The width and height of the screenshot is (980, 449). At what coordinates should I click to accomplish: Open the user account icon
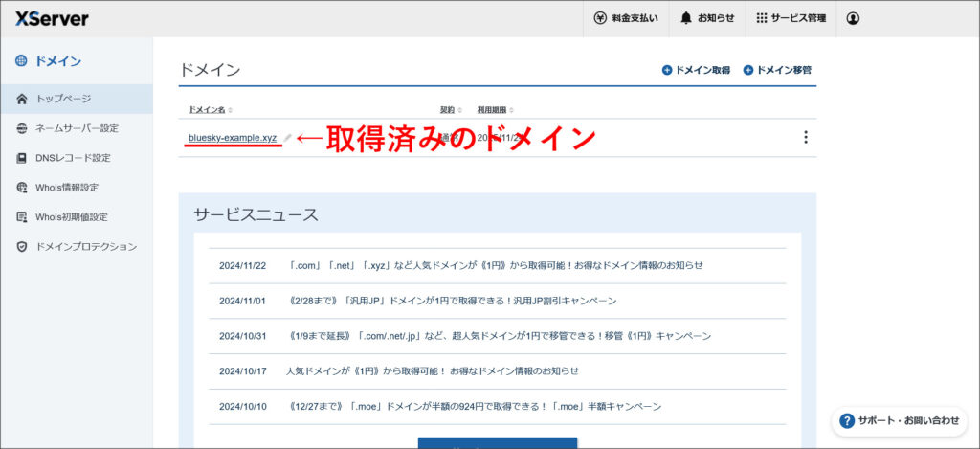pos(853,19)
